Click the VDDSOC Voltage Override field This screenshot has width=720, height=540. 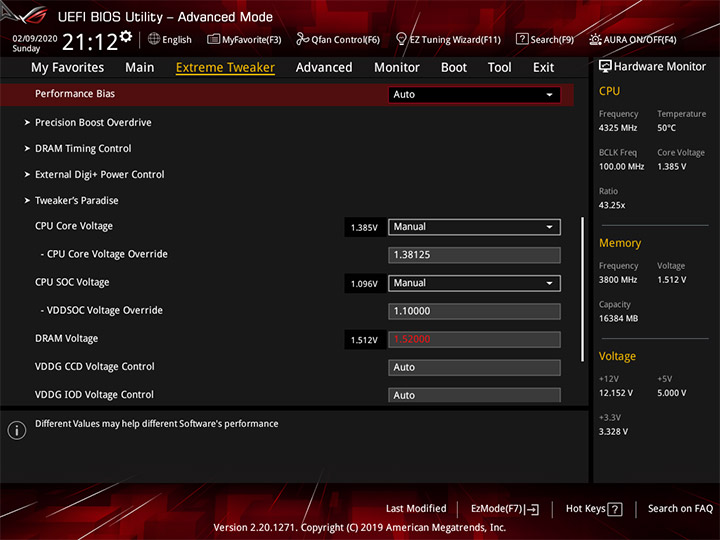pyautogui.click(x=474, y=311)
